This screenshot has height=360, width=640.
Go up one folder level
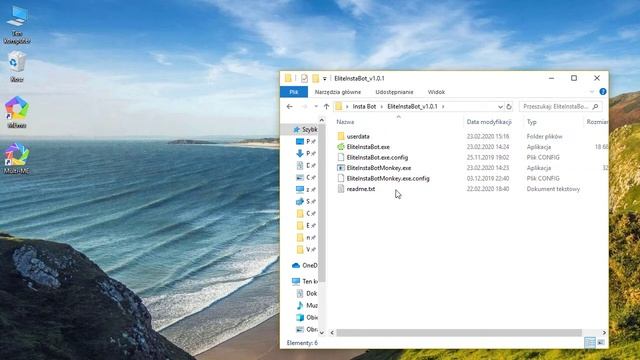pos(326,107)
